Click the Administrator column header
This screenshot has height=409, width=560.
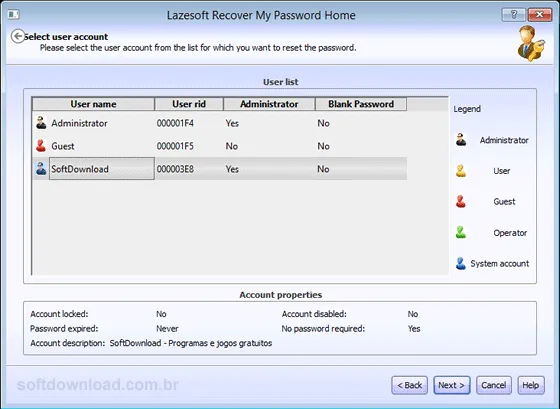(269, 104)
